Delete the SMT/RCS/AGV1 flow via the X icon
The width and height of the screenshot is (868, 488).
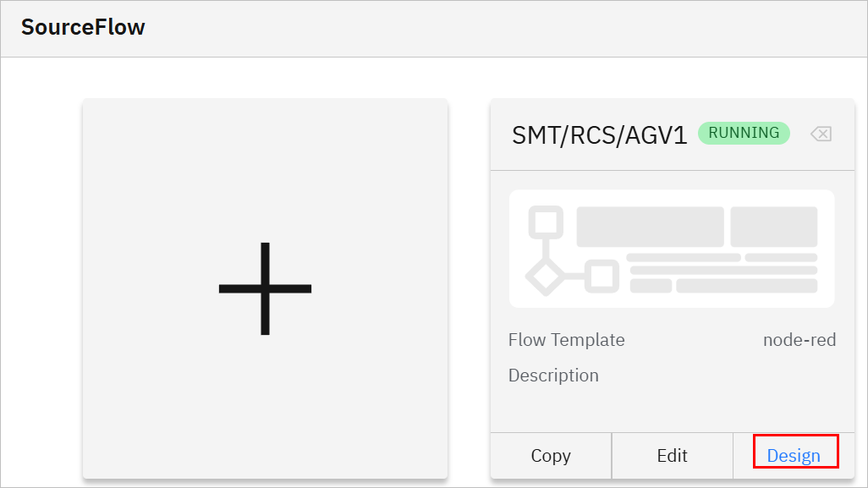[821, 134]
